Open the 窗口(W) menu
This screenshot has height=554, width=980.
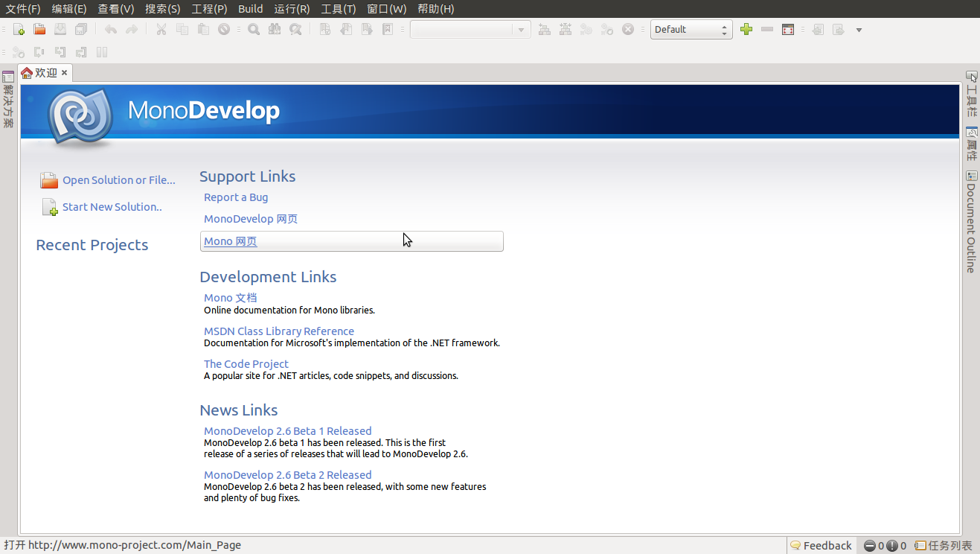(x=387, y=9)
